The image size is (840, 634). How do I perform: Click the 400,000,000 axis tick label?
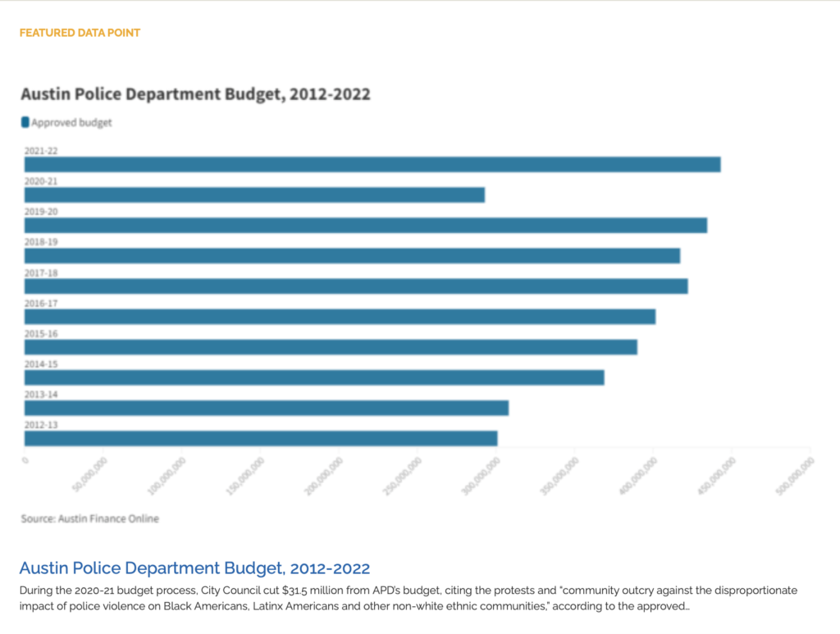[x=638, y=476]
